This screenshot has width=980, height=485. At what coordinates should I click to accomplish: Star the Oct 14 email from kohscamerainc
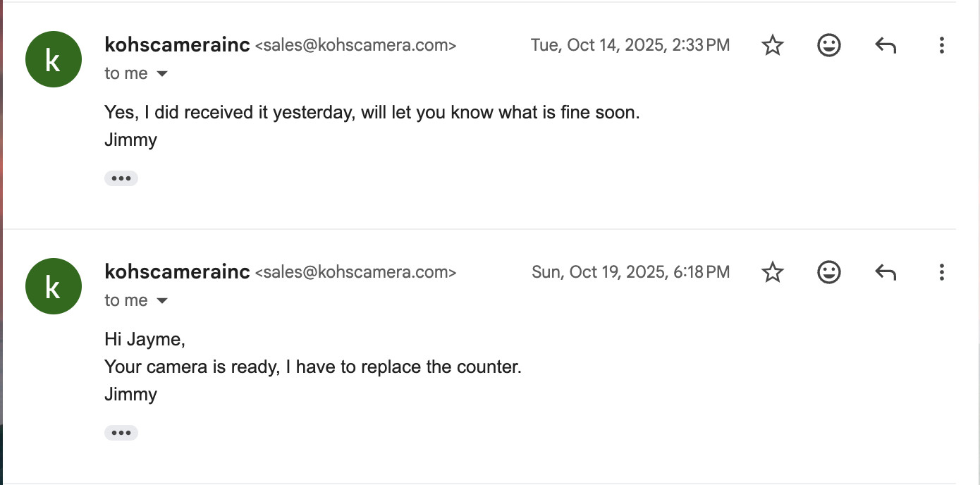pos(773,46)
